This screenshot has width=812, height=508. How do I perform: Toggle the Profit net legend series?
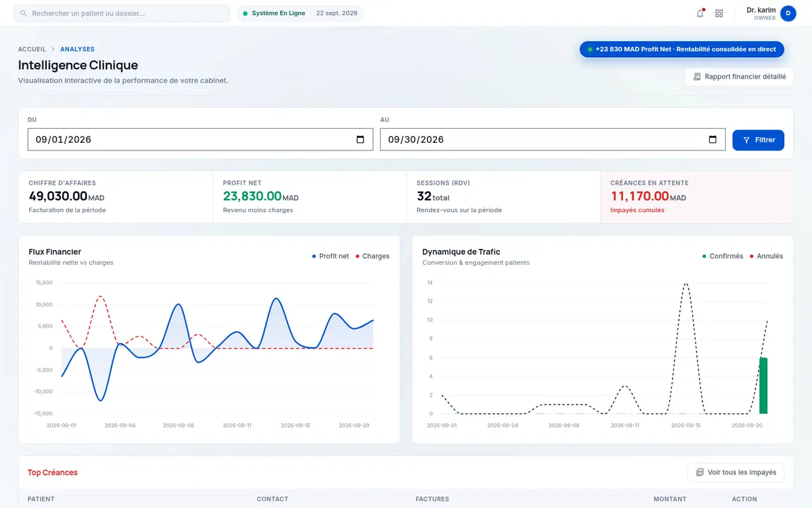point(331,257)
